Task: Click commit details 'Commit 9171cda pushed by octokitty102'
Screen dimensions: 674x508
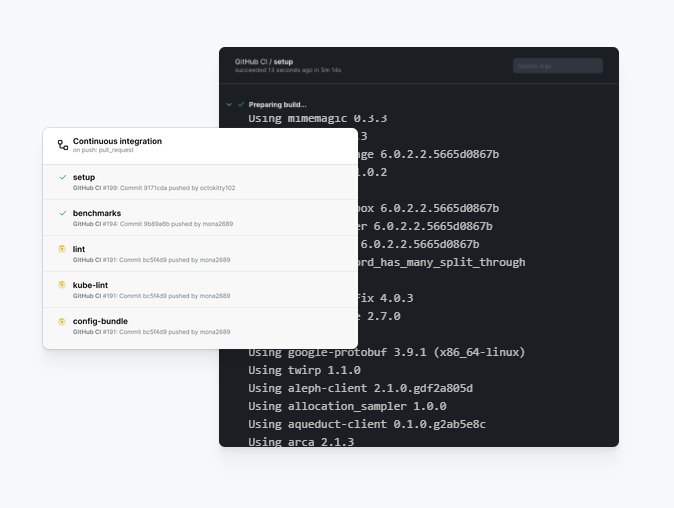Action: click(x=178, y=188)
